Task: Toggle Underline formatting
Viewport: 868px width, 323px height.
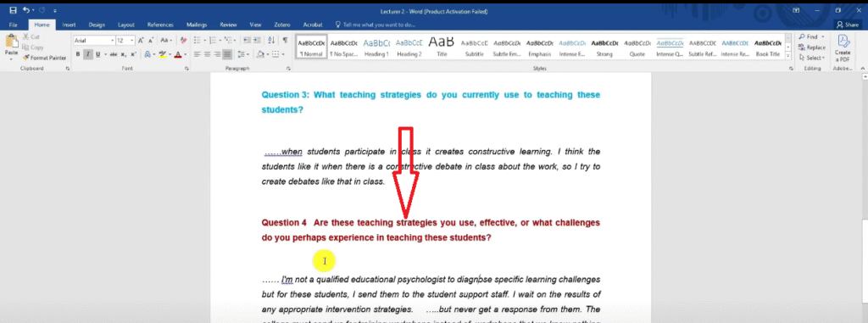Action: [98, 54]
